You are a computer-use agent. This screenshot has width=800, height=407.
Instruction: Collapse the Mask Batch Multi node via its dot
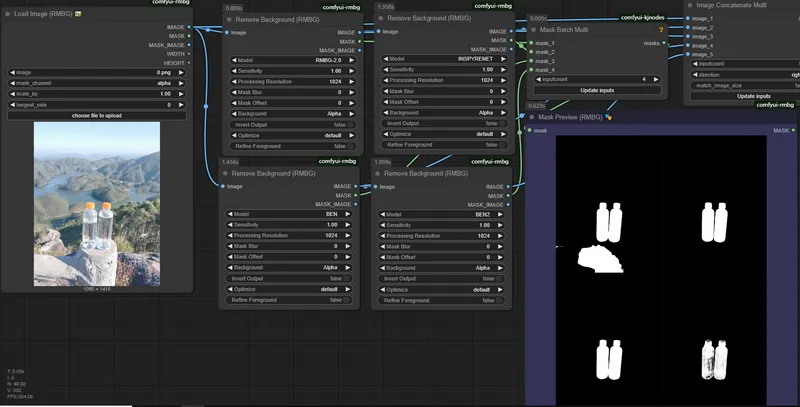coord(532,30)
